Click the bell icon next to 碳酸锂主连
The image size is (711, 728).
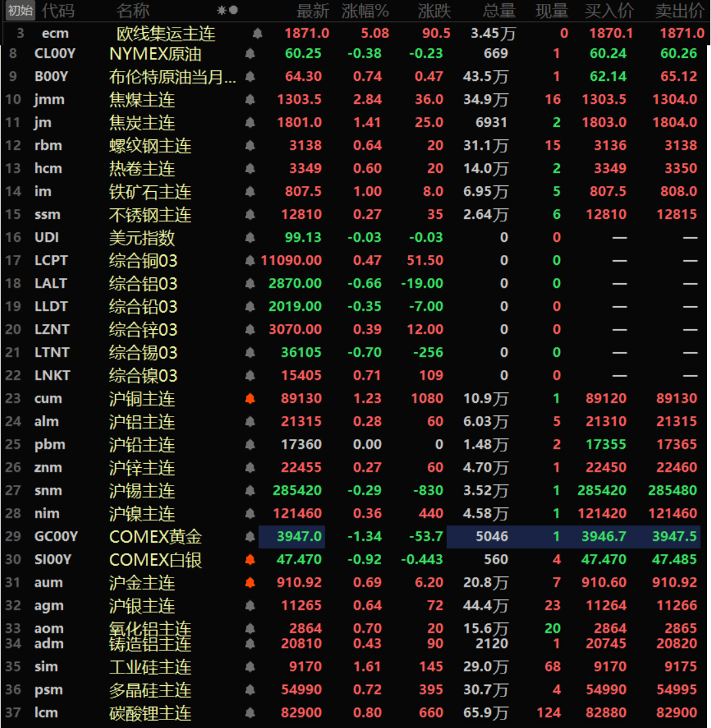pos(250,713)
